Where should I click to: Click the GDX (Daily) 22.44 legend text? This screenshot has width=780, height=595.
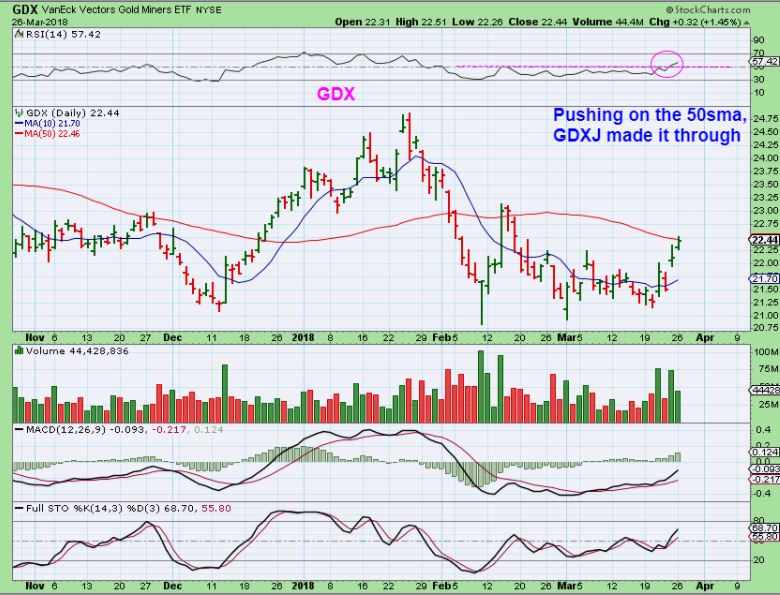tap(72, 113)
